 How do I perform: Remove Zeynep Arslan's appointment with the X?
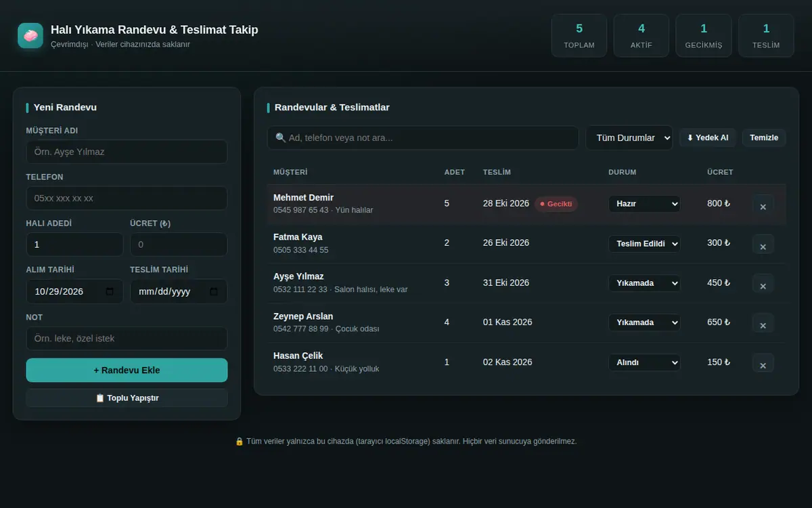coord(763,324)
